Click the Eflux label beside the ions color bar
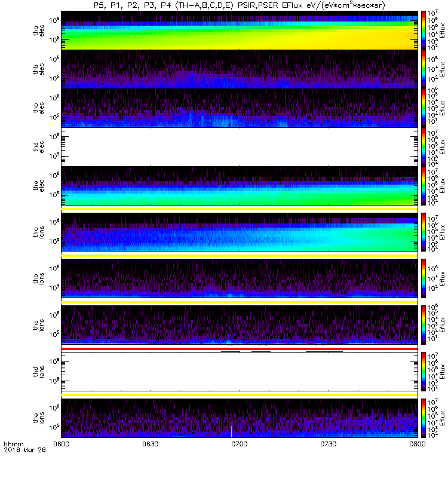Screen dimensions: 448x478 coord(443,418)
